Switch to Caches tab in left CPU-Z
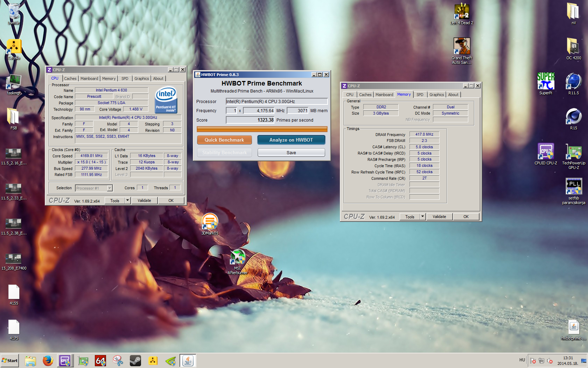Viewport: 588px width, 368px height. tap(70, 79)
